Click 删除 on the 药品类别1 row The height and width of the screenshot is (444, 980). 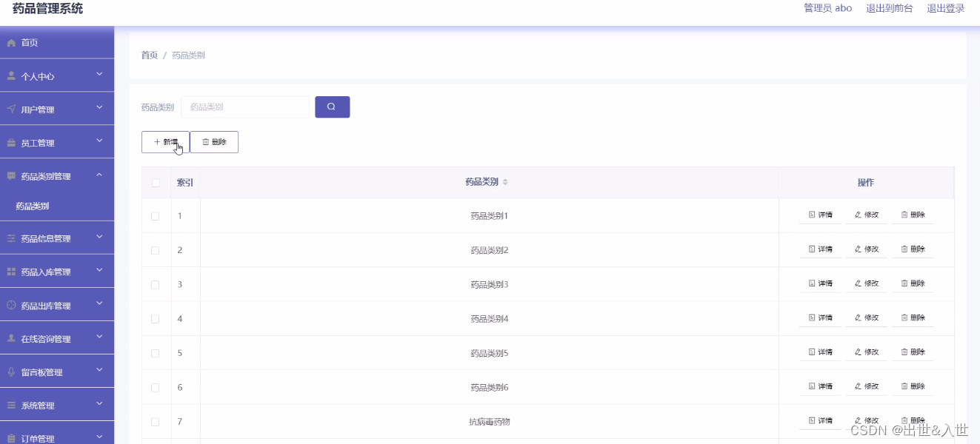point(913,215)
